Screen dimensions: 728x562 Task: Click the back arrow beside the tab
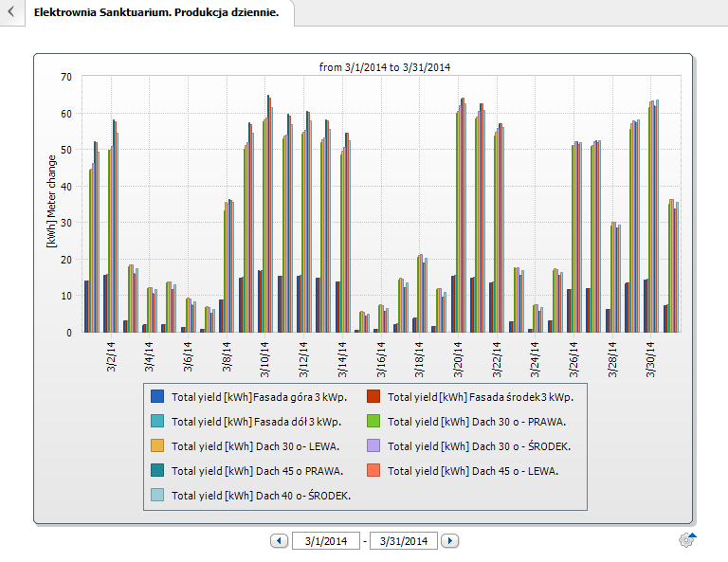[x=11, y=11]
